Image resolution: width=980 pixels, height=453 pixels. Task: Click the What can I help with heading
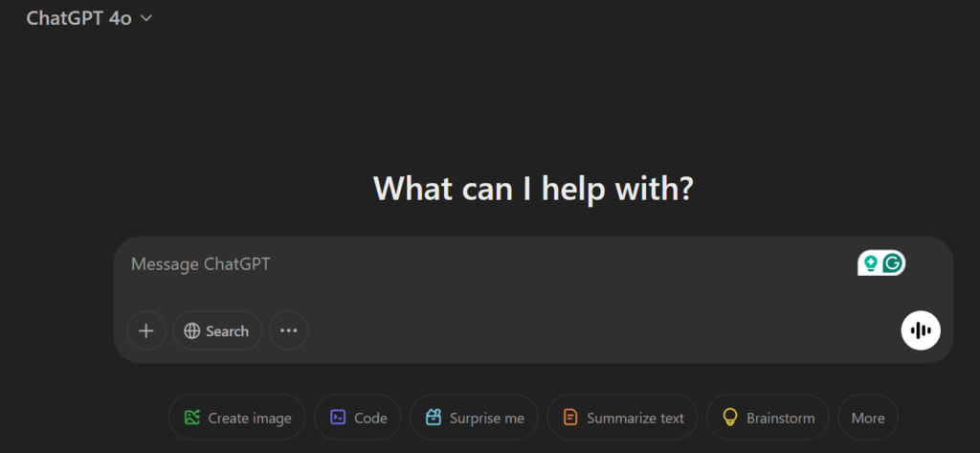pyautogui.click(x=533, y=188)
